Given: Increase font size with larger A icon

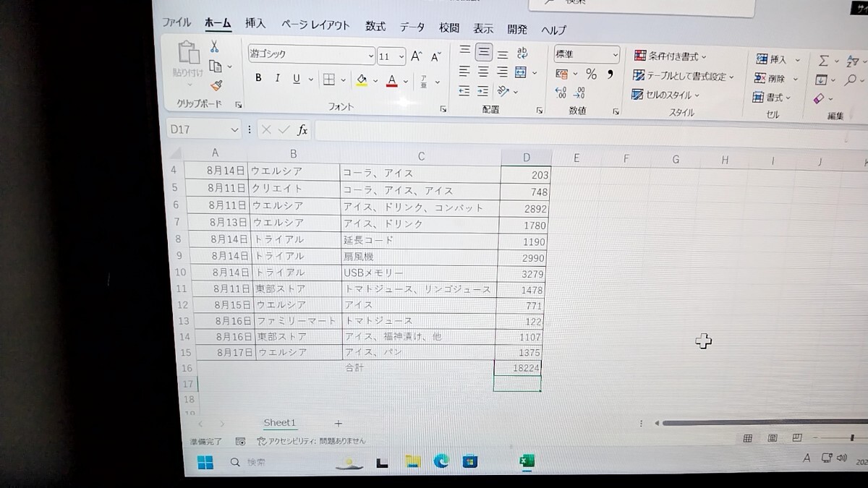Looking at the screenshot, I should pyautogui.click(x=416, y=56).
